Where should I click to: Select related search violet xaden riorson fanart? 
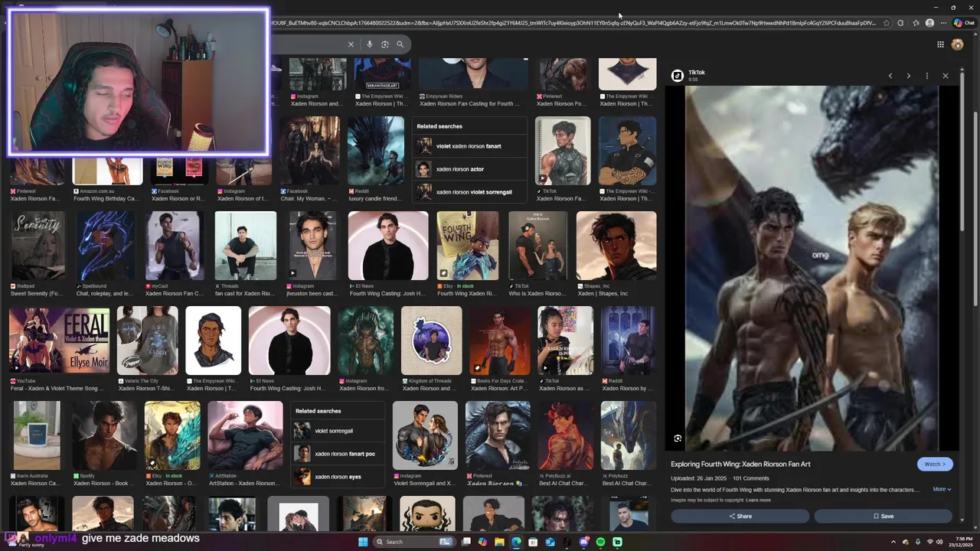click(x=469, y=146)
